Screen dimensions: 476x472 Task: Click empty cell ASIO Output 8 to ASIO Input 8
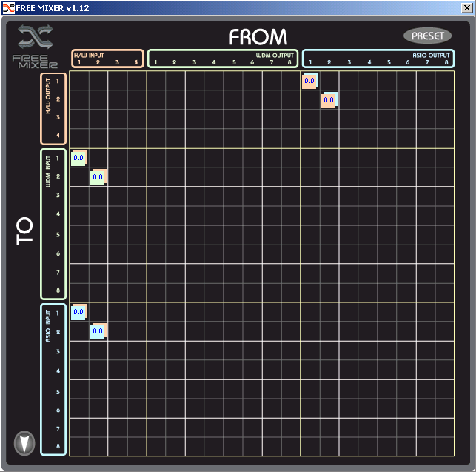click(x=444, y=447)
